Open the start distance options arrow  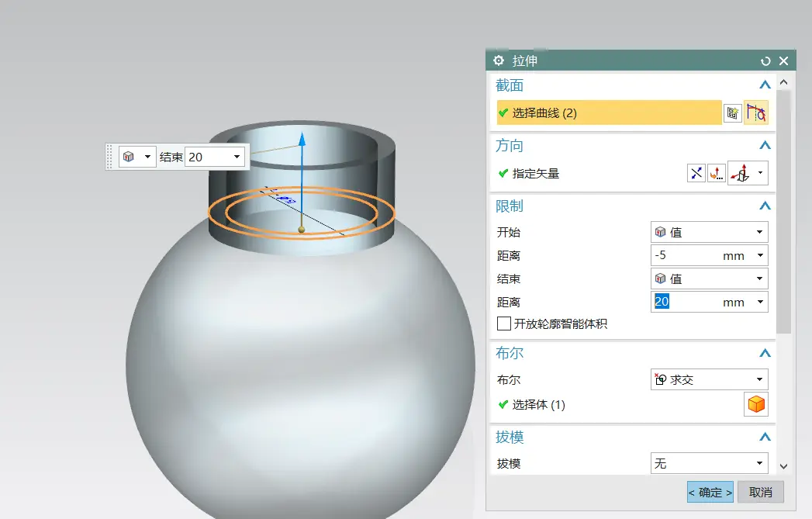click(760, 255)
